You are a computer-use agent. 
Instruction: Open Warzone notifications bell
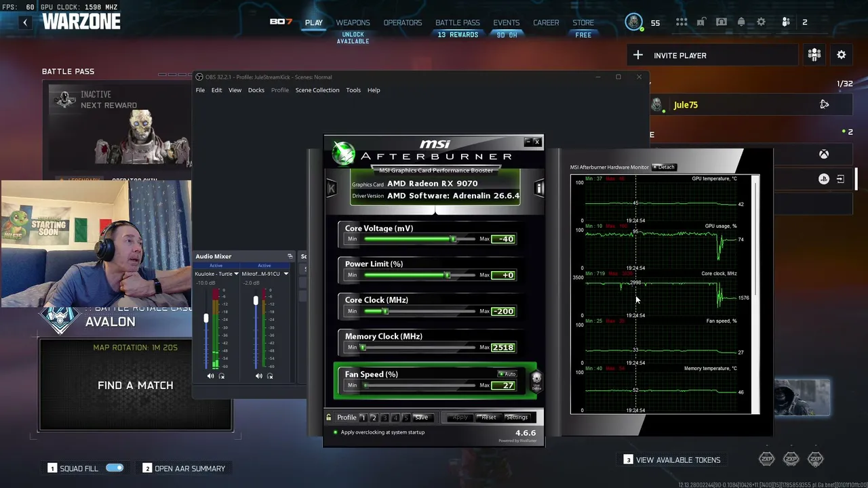click(x=741, y=22)
